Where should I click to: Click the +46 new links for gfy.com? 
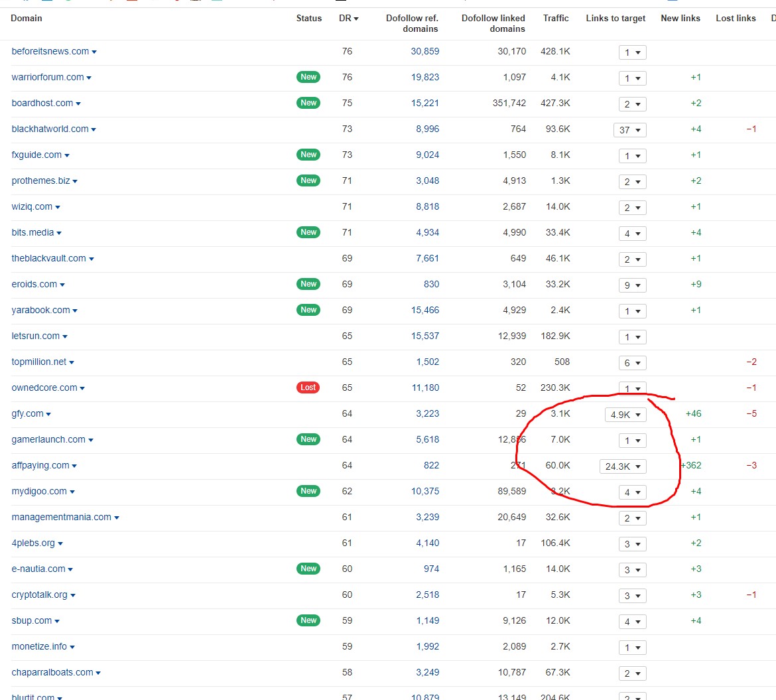pos(693,414)
